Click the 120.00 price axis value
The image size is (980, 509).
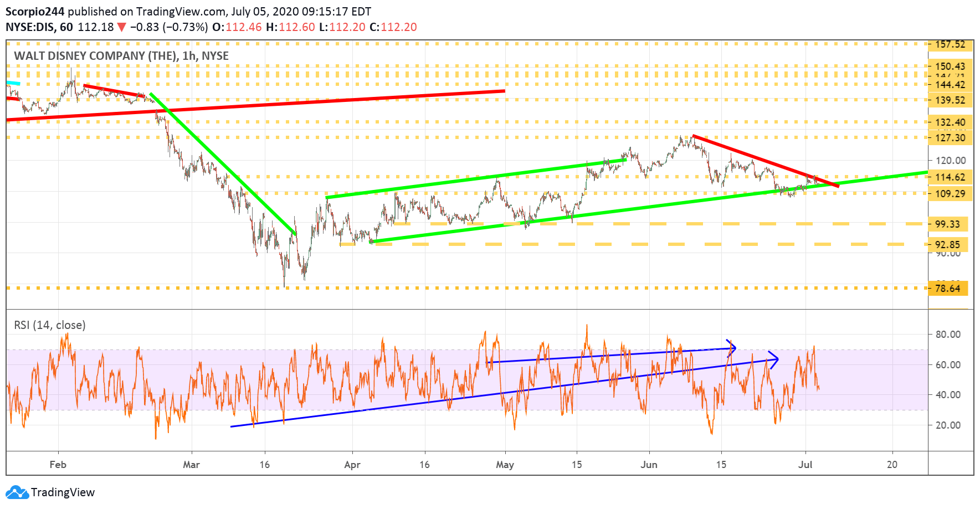pyautogui.click(x=950, y=161)
